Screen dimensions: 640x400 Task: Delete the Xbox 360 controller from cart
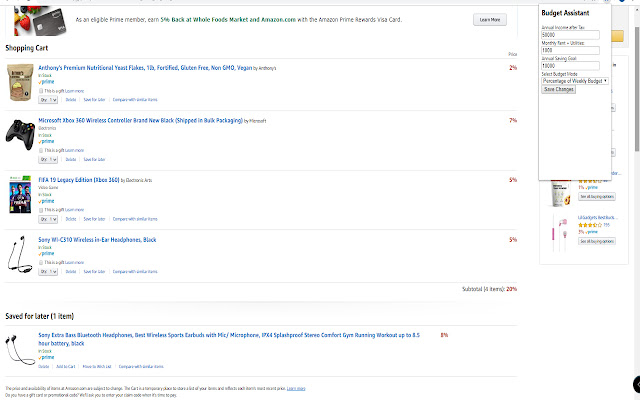[x=71, y=160]
